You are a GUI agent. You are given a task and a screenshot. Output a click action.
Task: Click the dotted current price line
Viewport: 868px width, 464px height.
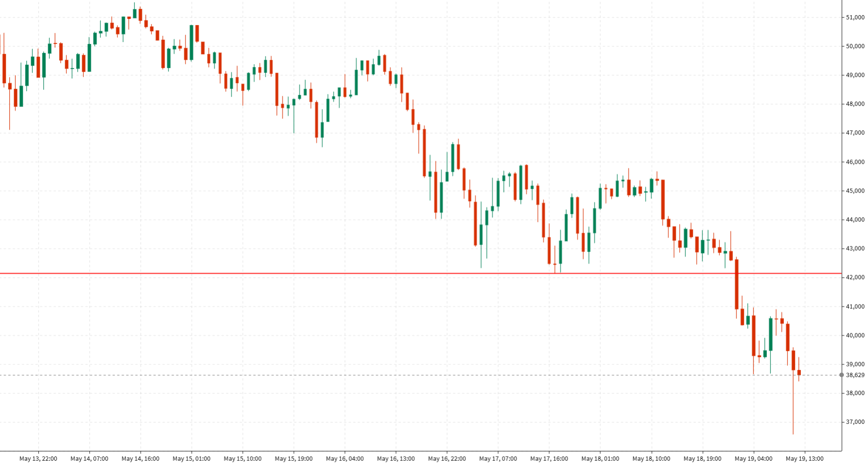coord(421,375)
